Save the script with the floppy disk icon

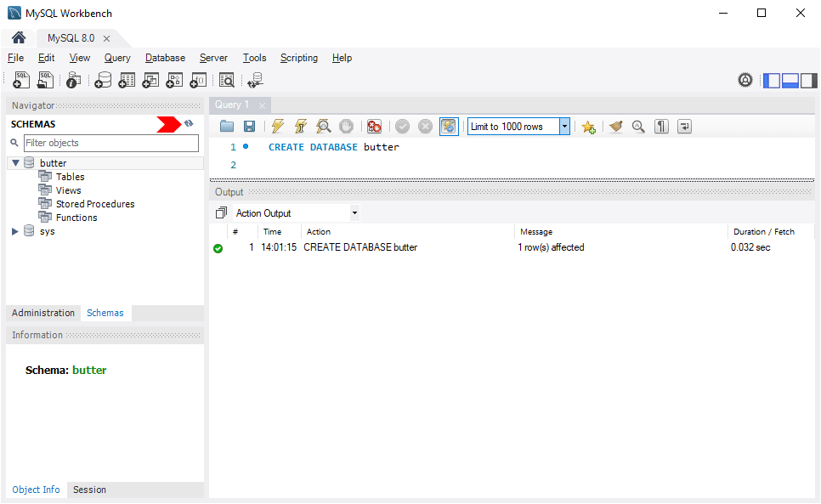pyautogui.click(x=249, y=126)
